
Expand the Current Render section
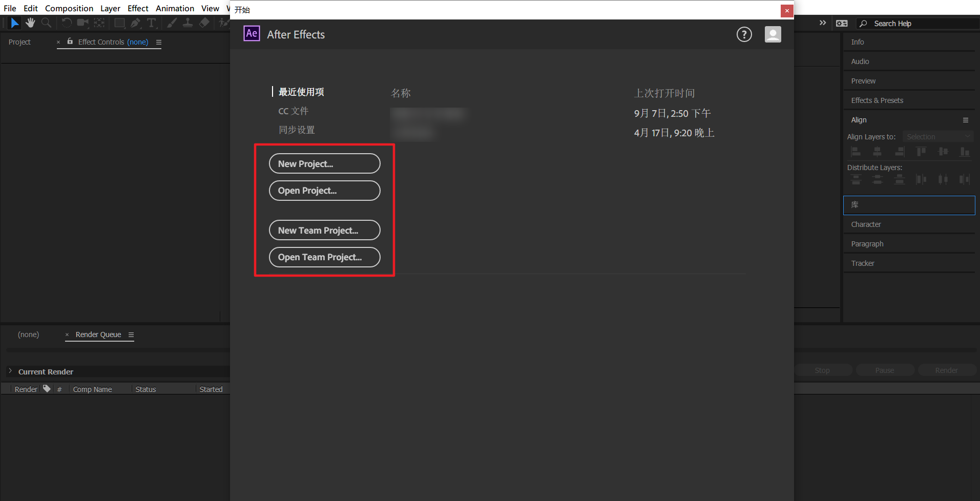[10, 371]
